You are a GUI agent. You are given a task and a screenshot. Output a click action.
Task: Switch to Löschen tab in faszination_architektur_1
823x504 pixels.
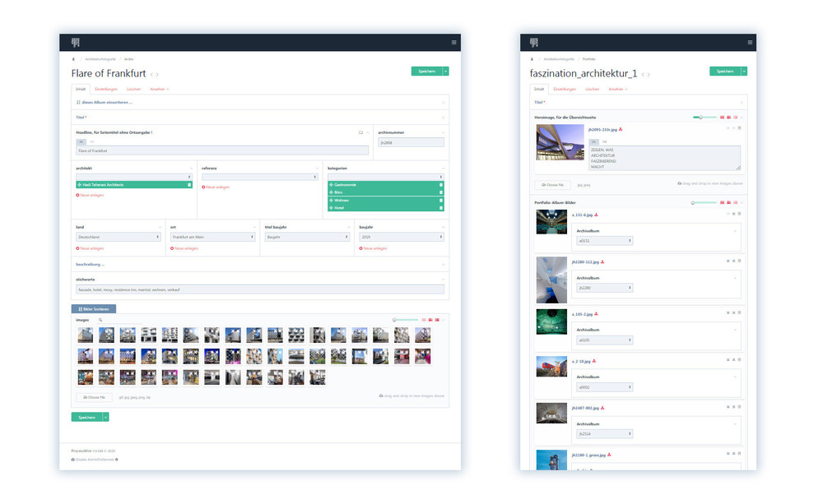[592, 89]
